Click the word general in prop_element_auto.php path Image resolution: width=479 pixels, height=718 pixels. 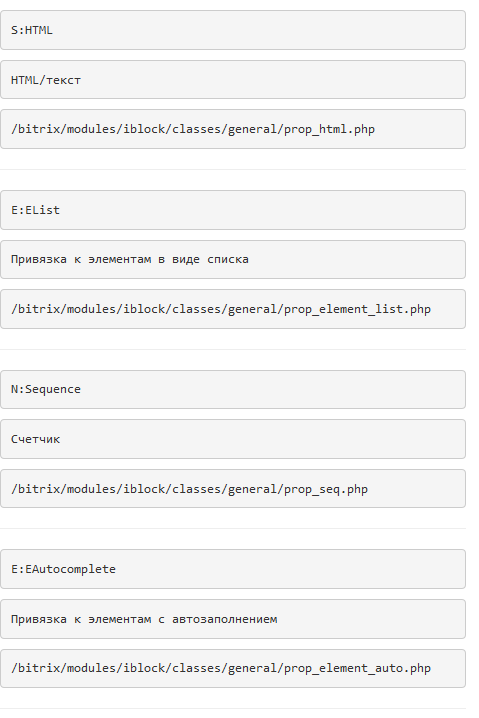pyautogui.click(x=252, y=669)
